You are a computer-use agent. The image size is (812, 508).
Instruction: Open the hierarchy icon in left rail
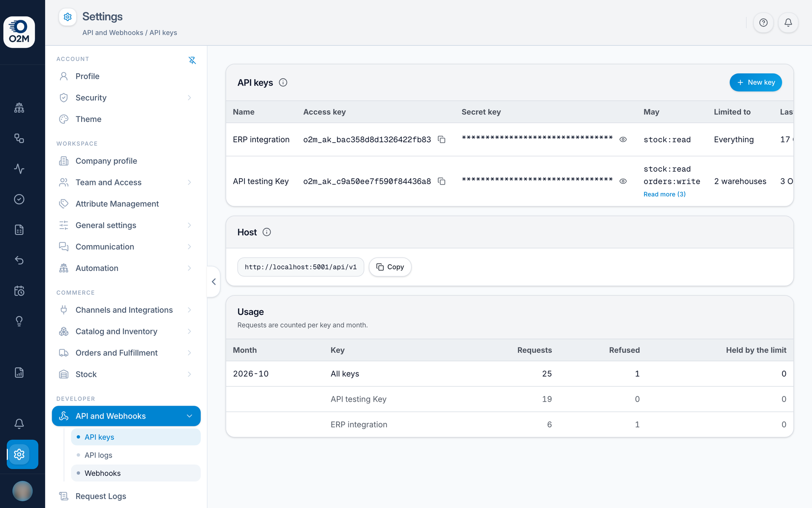[x=19, y=108]
